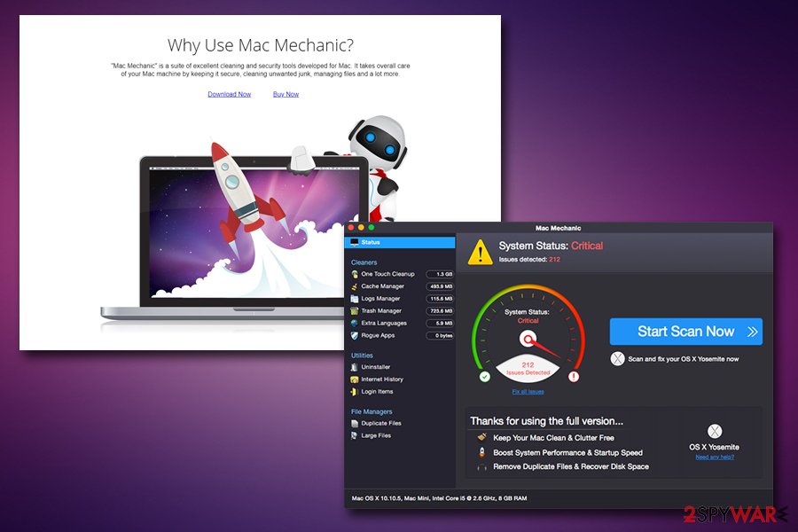
Task: Click the system status gauge needle
Action: tap(542, 346)
